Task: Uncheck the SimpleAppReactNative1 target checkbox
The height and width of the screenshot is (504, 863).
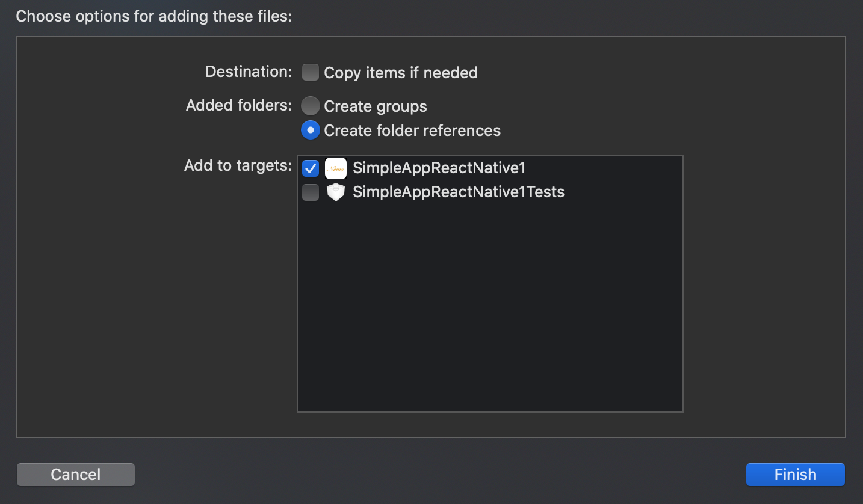Action: pos(311,168)
